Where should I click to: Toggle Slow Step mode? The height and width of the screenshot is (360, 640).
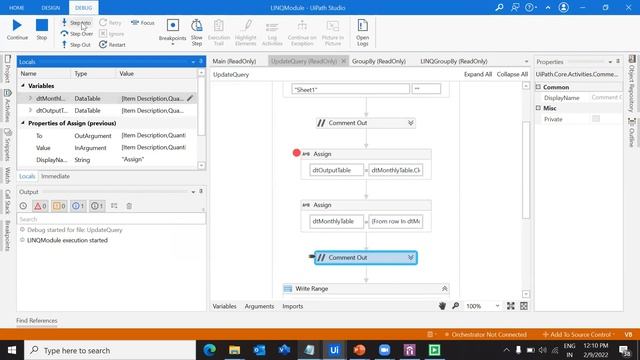pyautogui.click(x=197, y=32)
